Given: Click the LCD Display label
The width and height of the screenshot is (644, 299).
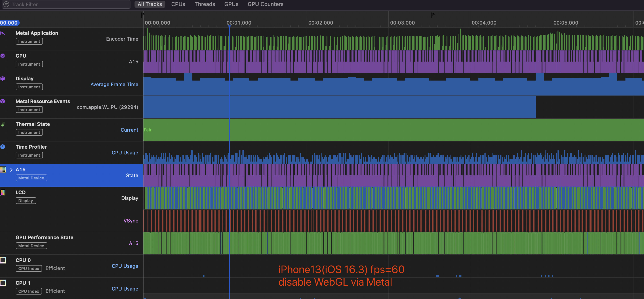Looking at the screenshot, I should [130, 198].
